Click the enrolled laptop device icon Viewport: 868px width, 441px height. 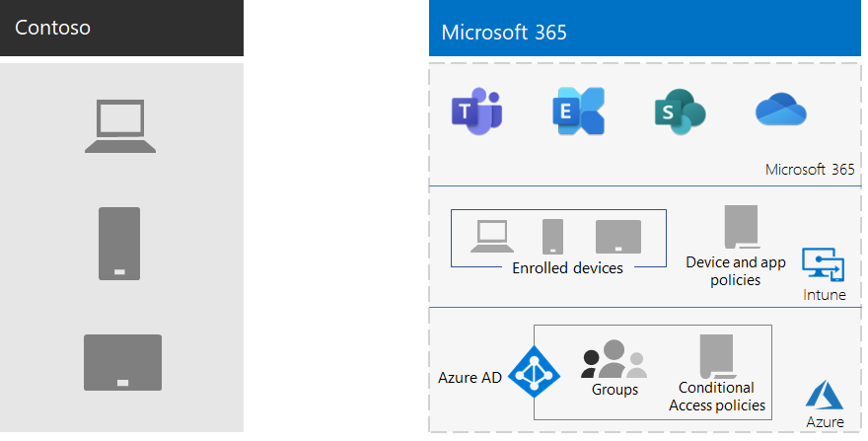pyautogui.click(x=492, y=237)
